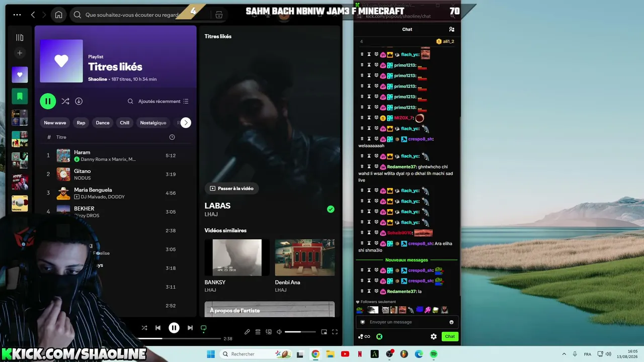The width and height of the screenshot is (644, 362).
Task: Open the emoji picker in chat input
Action: point(451,322)
